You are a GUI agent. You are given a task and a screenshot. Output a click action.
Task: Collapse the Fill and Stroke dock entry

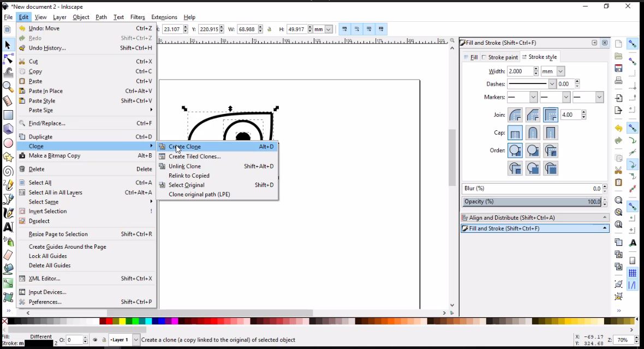(605, 228)
